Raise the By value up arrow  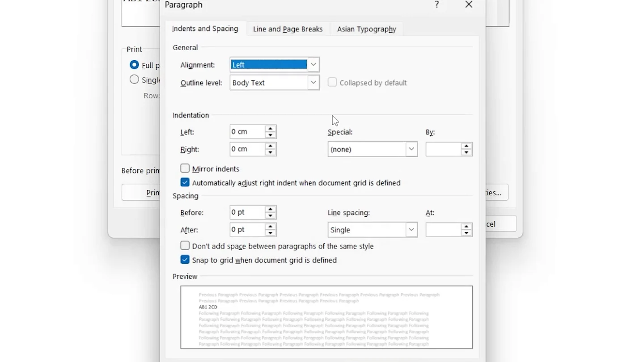point(466,146)
